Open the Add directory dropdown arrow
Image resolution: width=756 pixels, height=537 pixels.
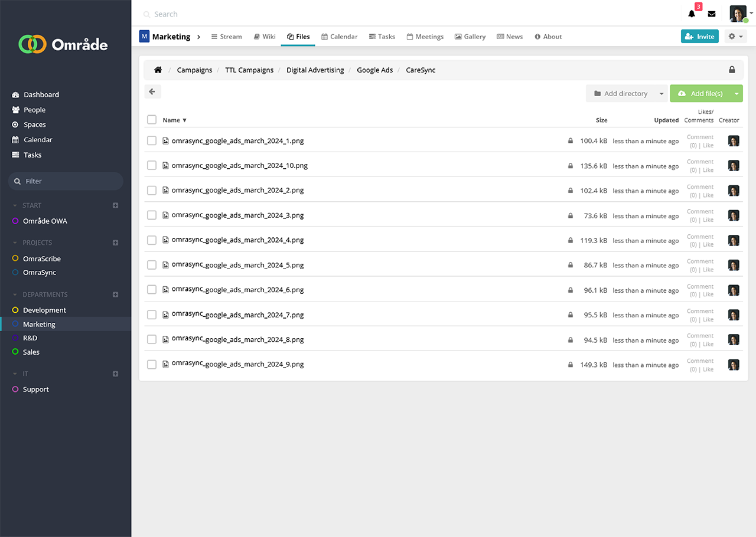[x=661, y=94]
